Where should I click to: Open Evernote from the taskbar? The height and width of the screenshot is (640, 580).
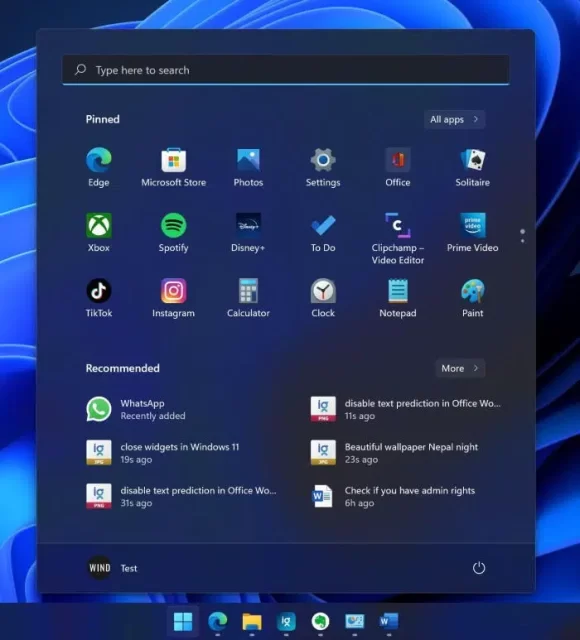click(x=320, y=622)
